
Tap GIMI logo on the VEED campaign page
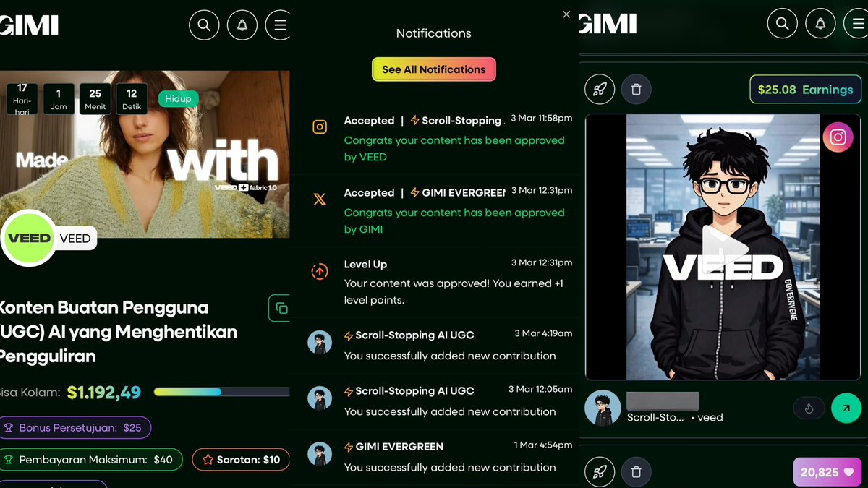coord(29,25)
